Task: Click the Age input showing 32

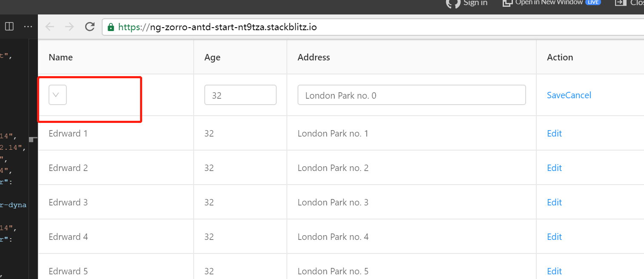Action: pos(240,95)
